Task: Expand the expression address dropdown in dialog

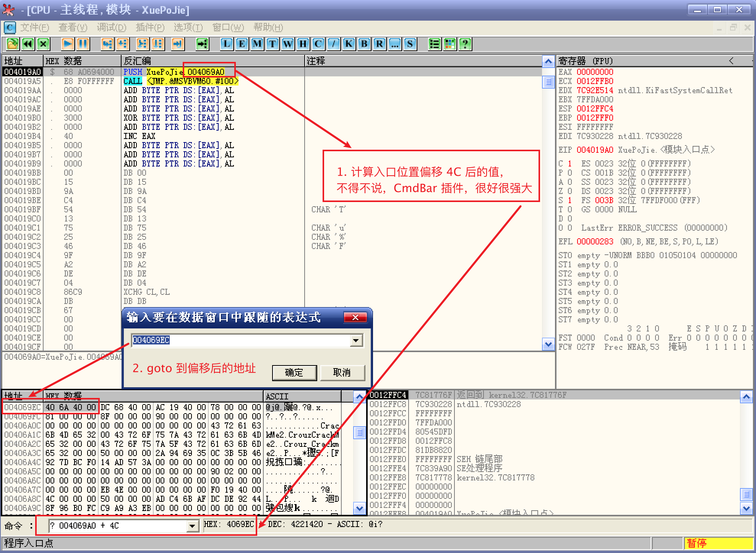Action: click(356, 340)
